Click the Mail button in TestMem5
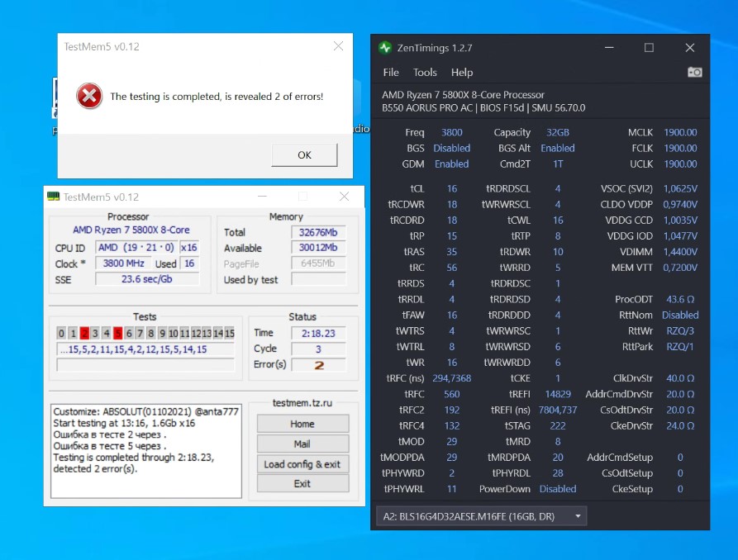This screenshot has height=560, width=738. click(302, 444)
